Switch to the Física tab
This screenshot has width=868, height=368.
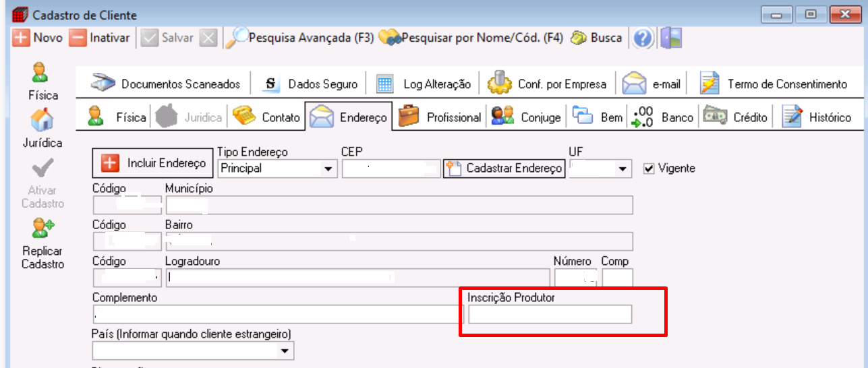116,117
